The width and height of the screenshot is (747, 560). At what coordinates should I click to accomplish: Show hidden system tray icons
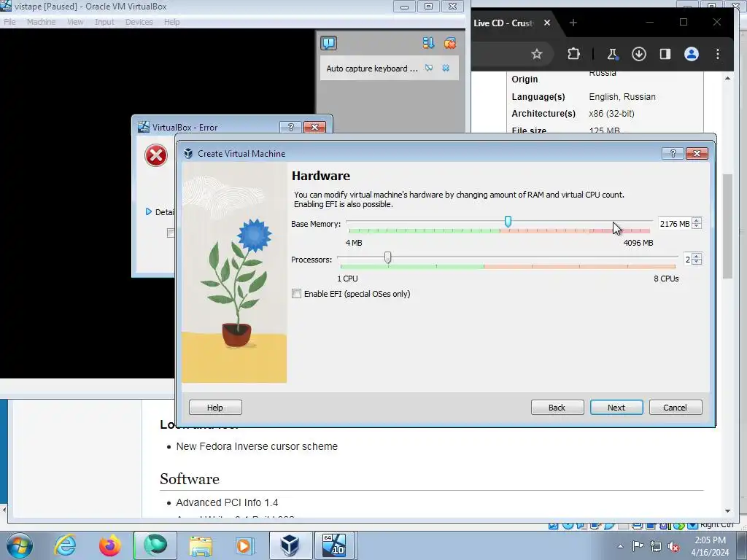[x=620, y=546]
